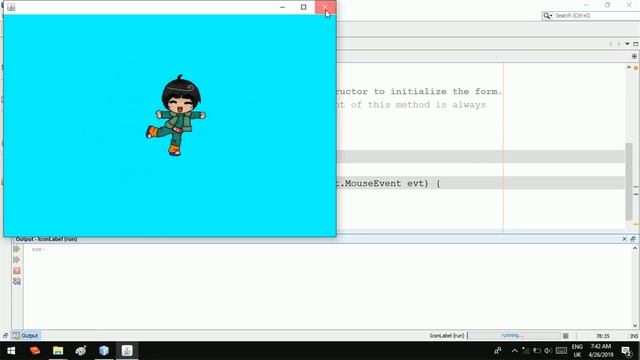Cancel the running process beside progress bar

pyautogui.click(x=565, y=336)
